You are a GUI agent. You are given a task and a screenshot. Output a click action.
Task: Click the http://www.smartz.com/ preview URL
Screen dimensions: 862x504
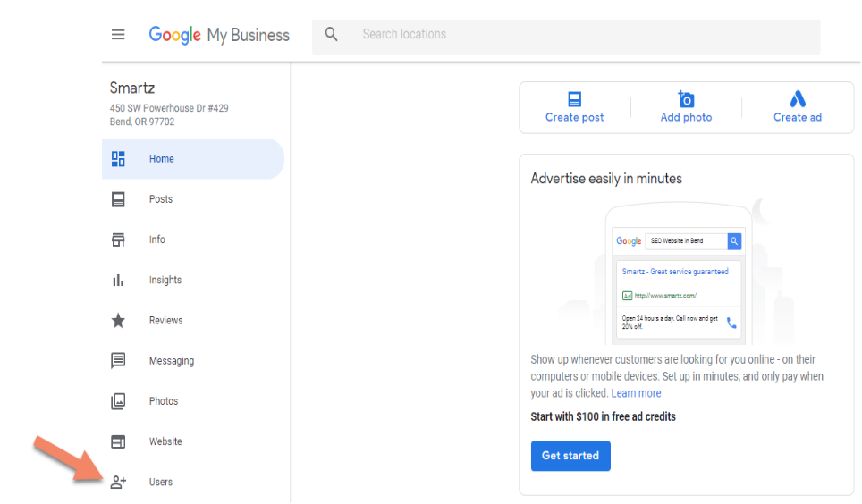(665, 296)
